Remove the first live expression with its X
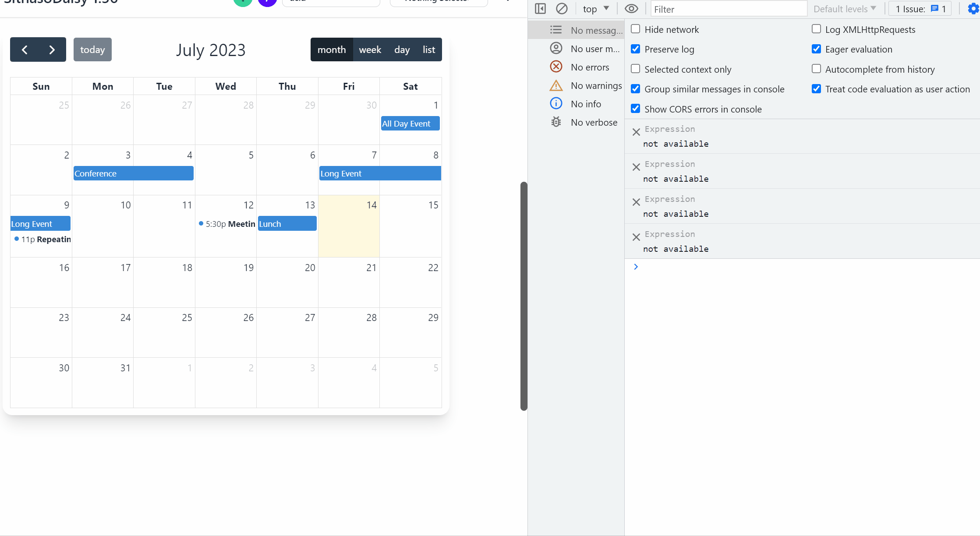Viewport: 980px width, 536px height. coord(637,132)
